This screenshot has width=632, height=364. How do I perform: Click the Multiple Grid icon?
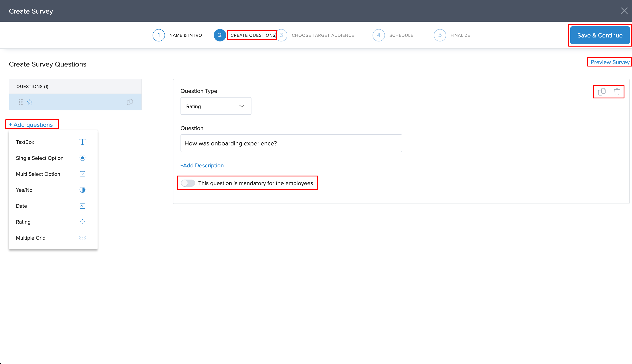pos(82,238)
